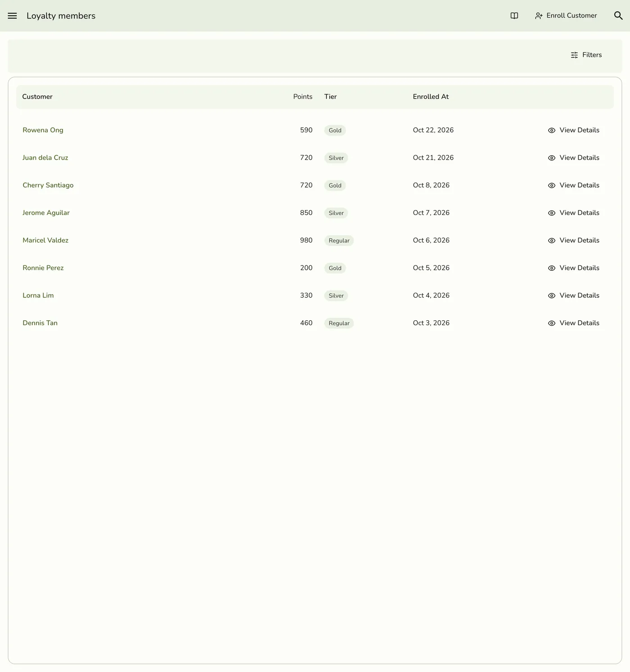View details for Cherry Santiago
Image resolution: width=630 pixels, height=672 pixels.
click(x=573, y=185)
